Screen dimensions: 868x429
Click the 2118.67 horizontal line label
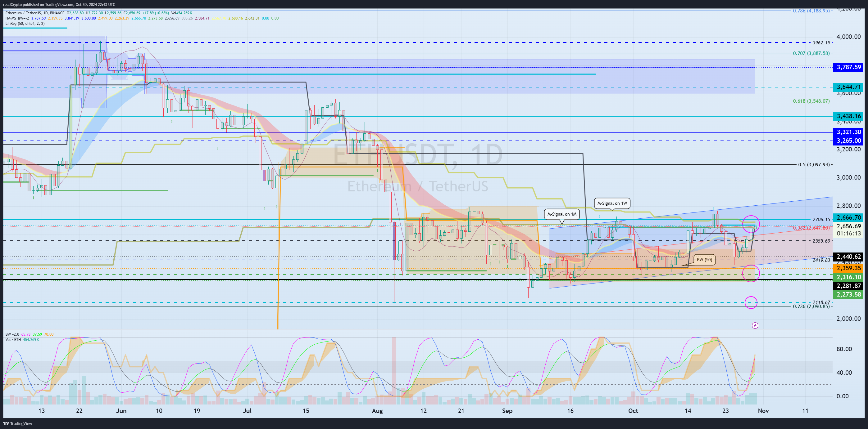click(x=821, y=302)
